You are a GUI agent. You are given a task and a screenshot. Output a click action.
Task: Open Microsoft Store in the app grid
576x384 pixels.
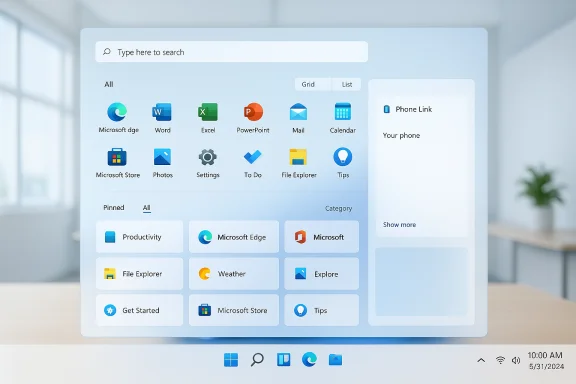[x=117, y=157]
